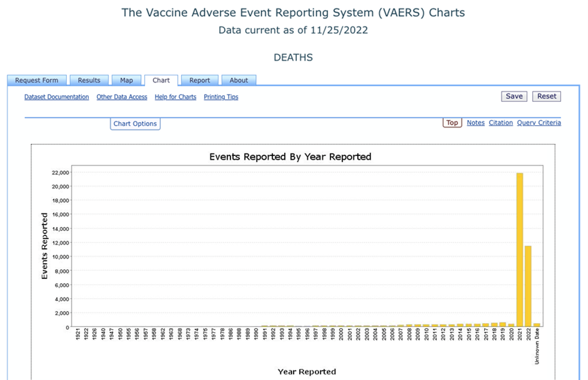Follow the Other Data Access link
Viewport: 588px width, 380px height.
[122, 97]
